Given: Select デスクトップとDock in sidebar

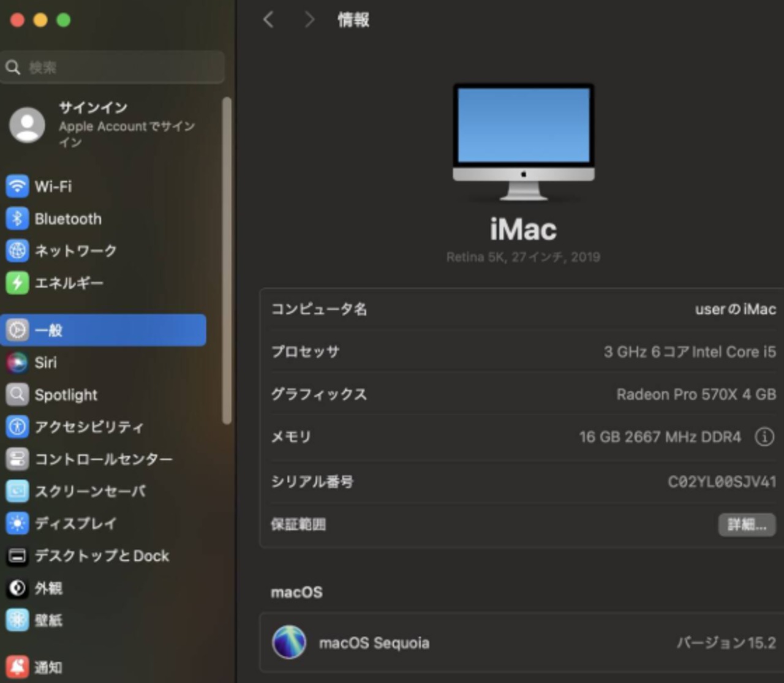Looking at the screenshot, I should pyautogui.click(x=103, y=556).
